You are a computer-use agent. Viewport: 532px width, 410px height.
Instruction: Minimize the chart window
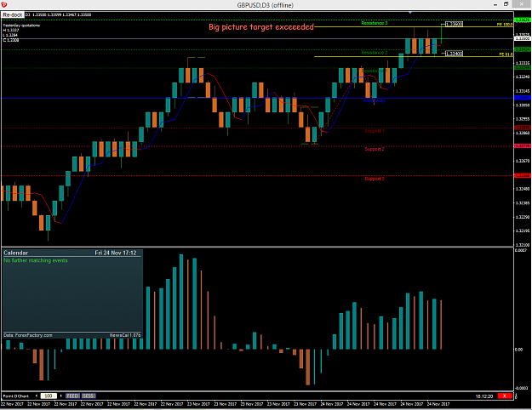(x=495, y=4)
